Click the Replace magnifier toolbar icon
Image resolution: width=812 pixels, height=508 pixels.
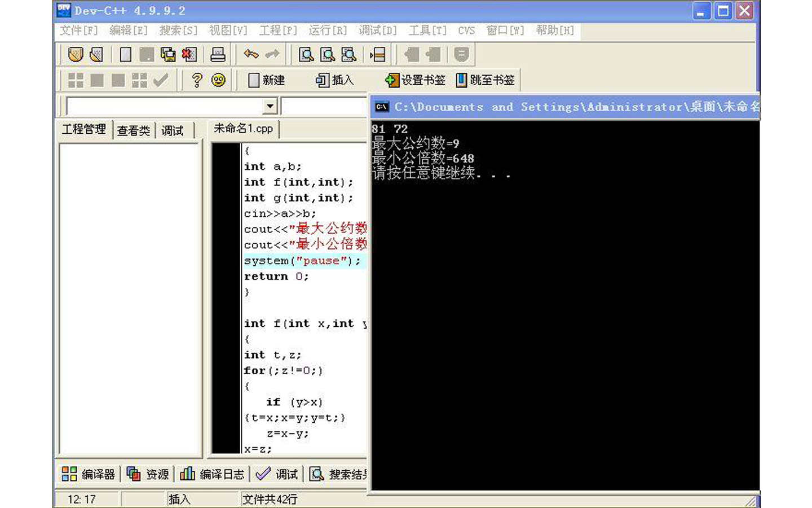pos(326,54)
